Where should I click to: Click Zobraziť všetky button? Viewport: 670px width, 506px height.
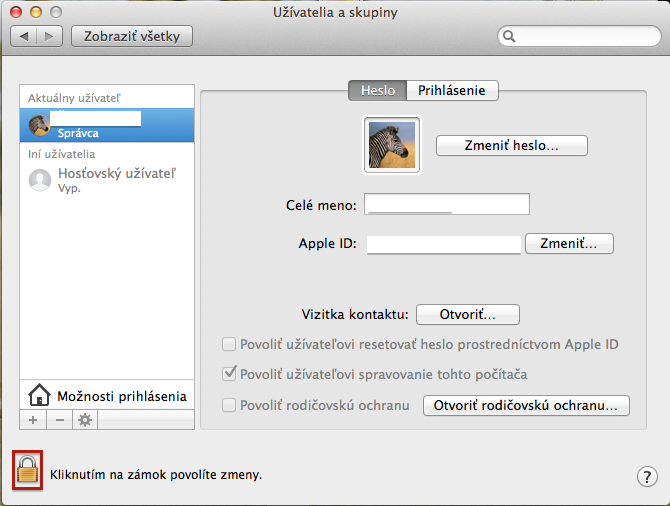tap(132, 36)
